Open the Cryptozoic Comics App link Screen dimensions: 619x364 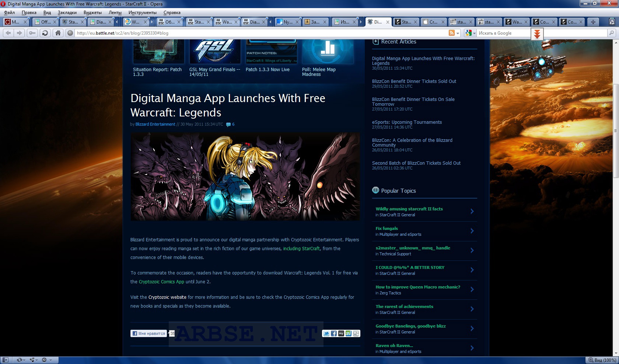click(x=161, y=282)
